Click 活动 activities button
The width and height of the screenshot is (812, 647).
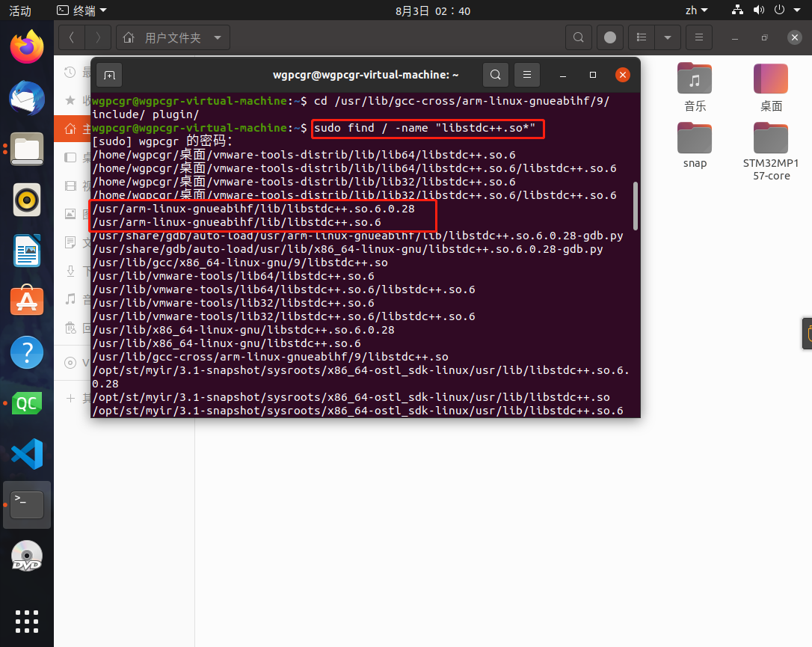coord(20,10)
